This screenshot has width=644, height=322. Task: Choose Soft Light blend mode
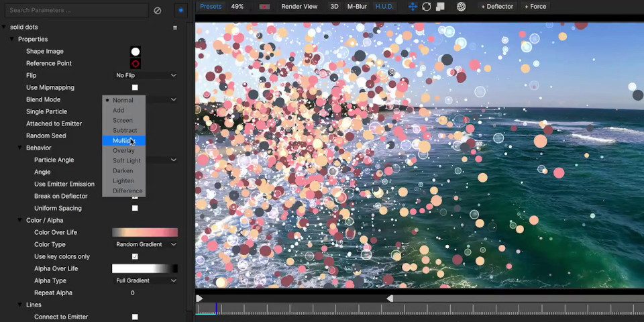pyautogui.click(x=123, y=160)
